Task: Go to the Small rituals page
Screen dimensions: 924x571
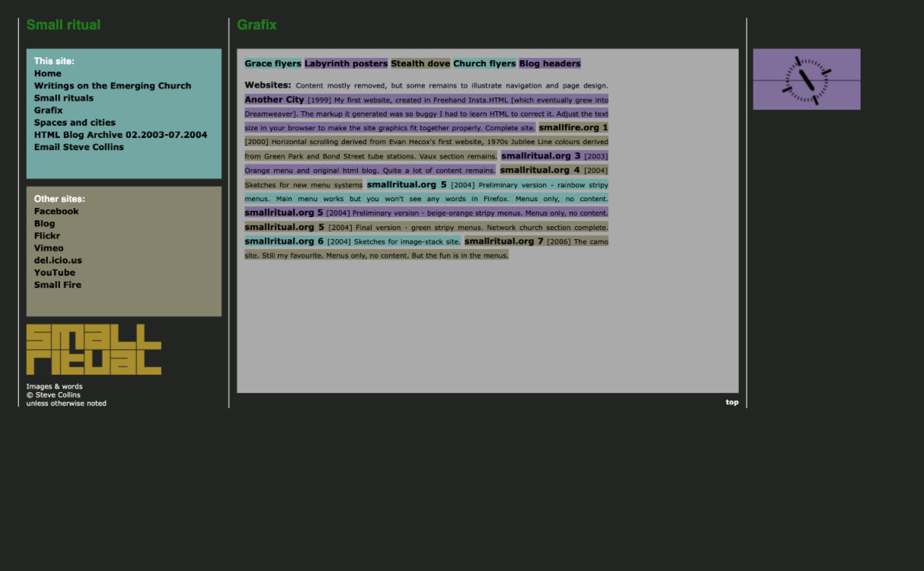Action: [63, 98]
